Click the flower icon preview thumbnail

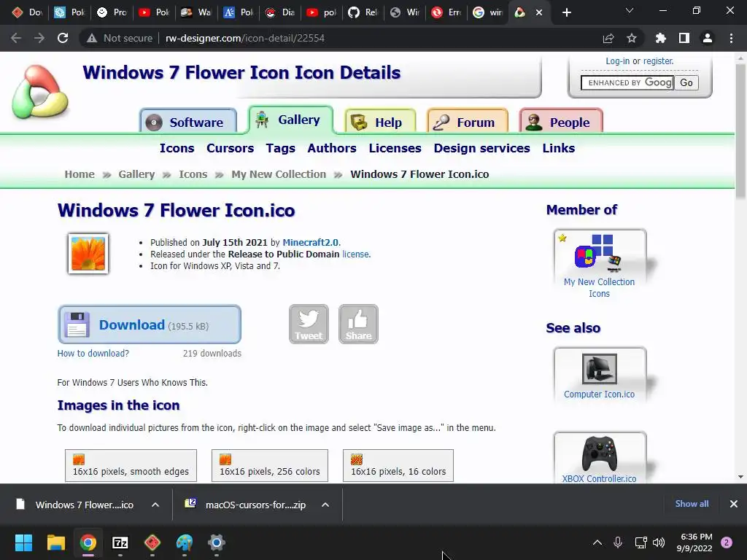pos(88,254)
